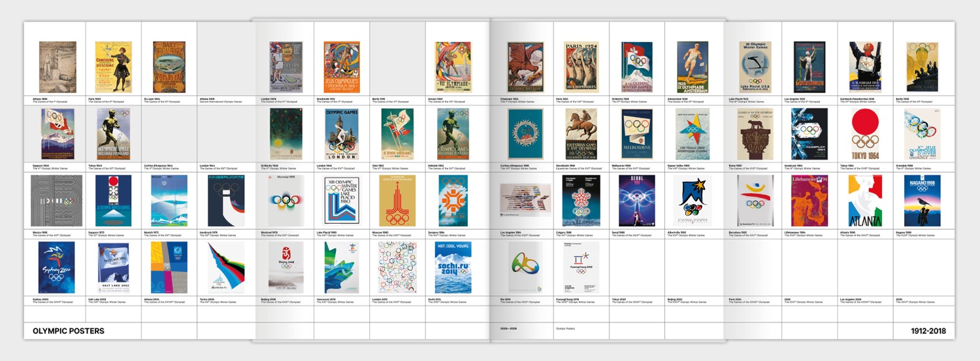
Task: Open the Sarajevo 1984 orange snowflake poster
Action: [x=453, y=201]
